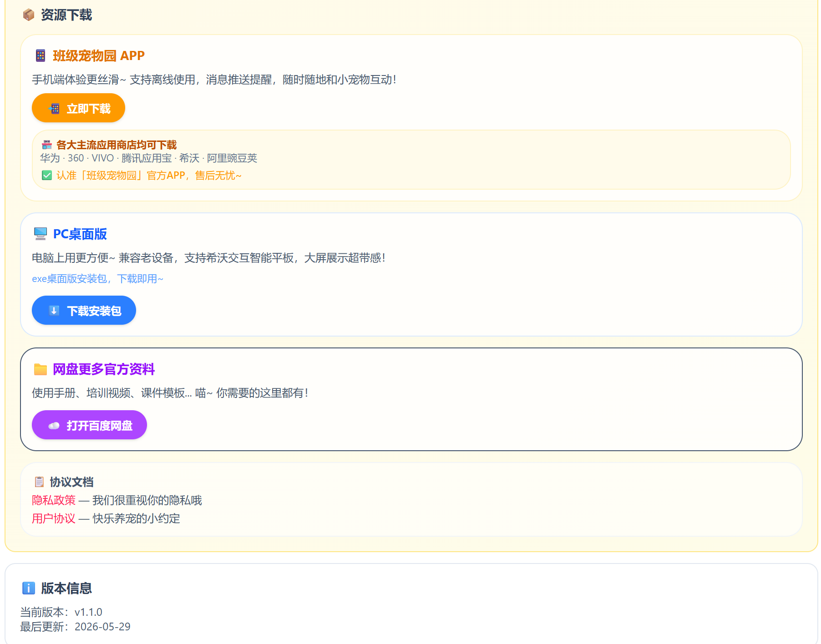Click the 立即下载 download button

(x=78, y=108)
